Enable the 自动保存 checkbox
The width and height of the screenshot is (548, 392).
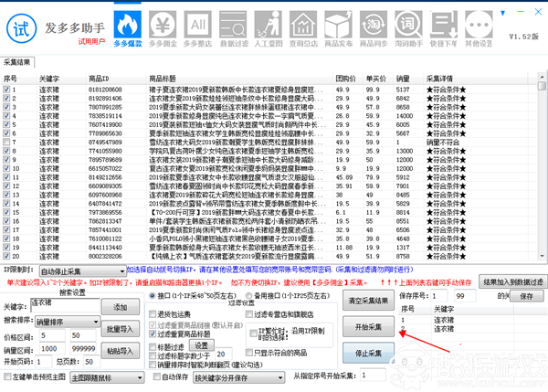tap(157, 376)
